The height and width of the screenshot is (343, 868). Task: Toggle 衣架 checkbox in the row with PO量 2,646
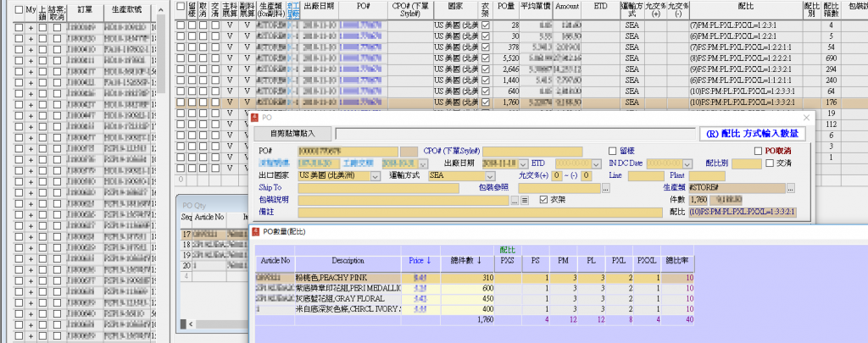(486, 69)
